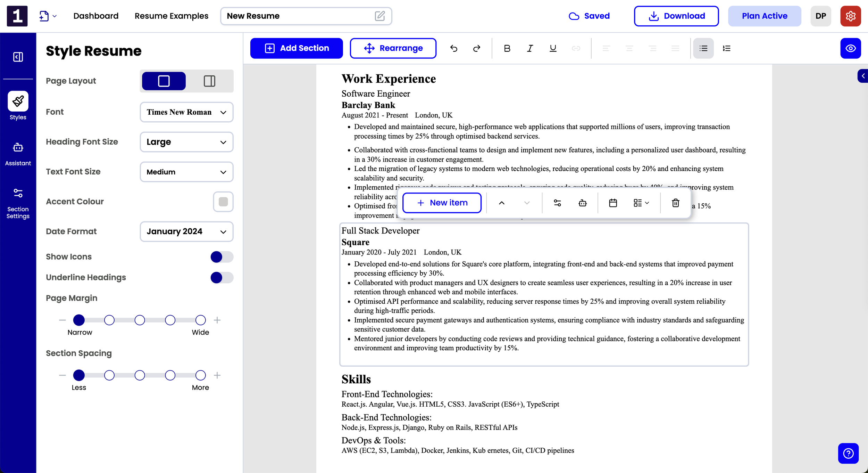Open the red settings gear
The height and width of the screenshot is (473, 868).
(x=851, y=16)
